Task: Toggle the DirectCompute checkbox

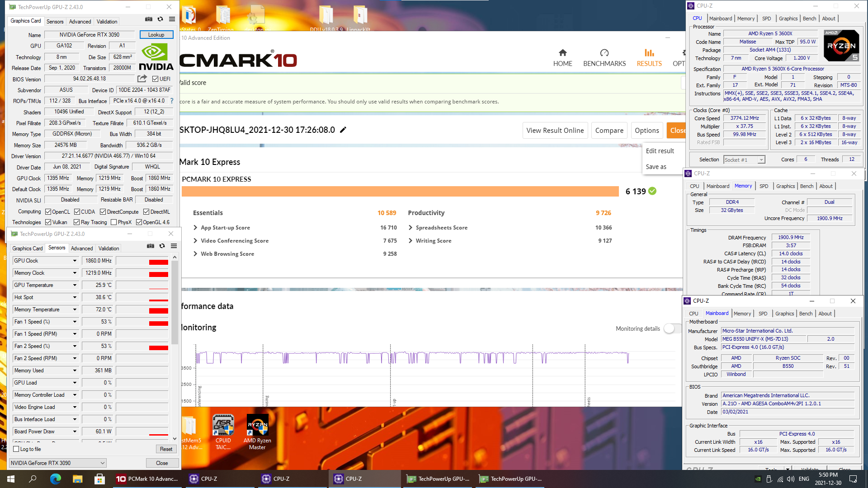Action: point(103,212)
